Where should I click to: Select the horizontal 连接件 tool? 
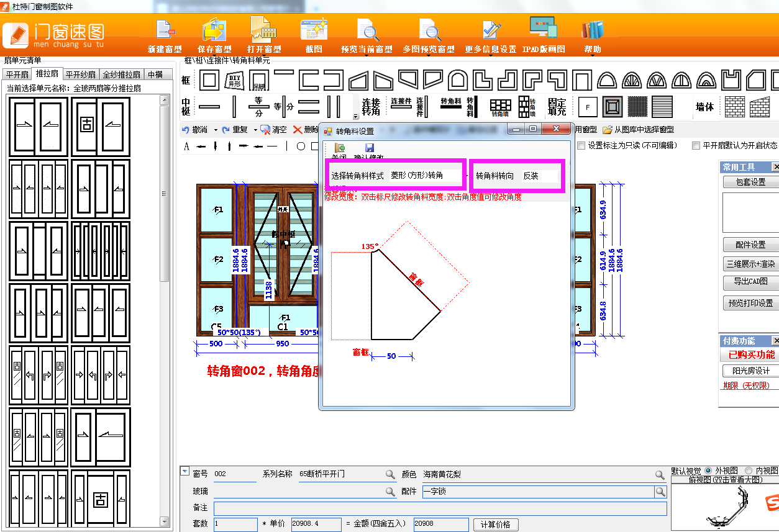(401, 102)
